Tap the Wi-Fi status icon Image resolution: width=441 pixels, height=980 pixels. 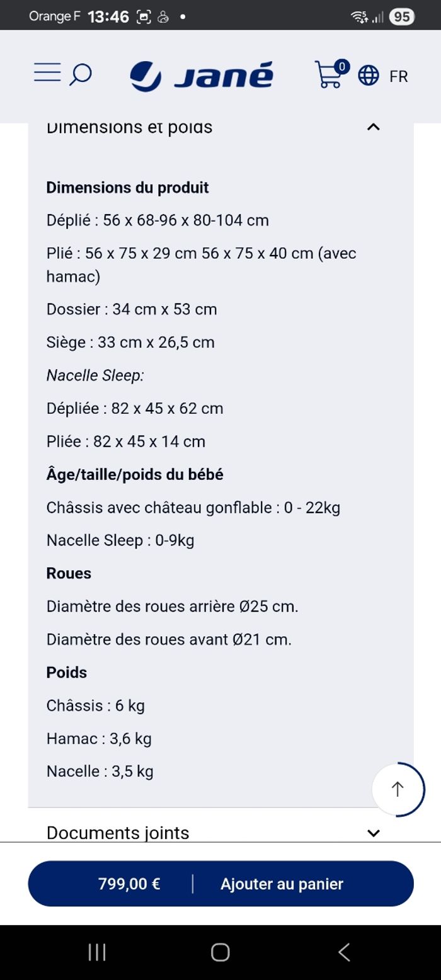pyautogui.click(x=359, y=17)
